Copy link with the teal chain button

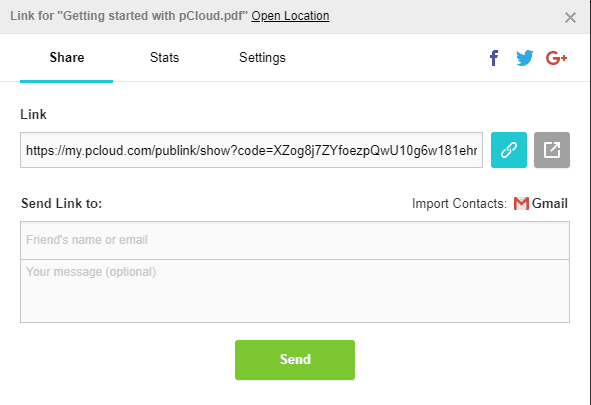509,150
